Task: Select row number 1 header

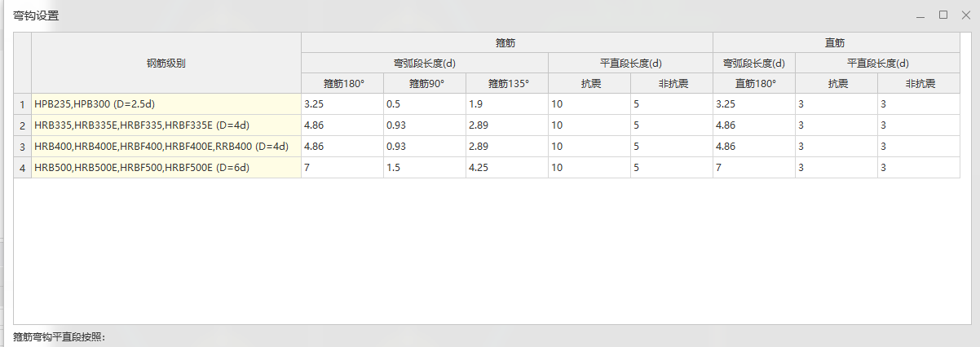Action: coord(23,104)
